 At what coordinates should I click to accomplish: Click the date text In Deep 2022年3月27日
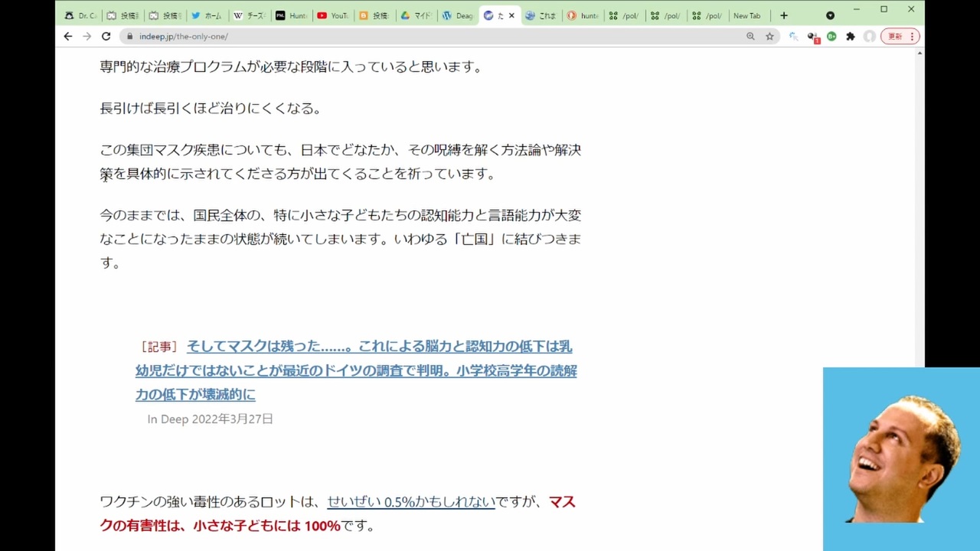210,419
